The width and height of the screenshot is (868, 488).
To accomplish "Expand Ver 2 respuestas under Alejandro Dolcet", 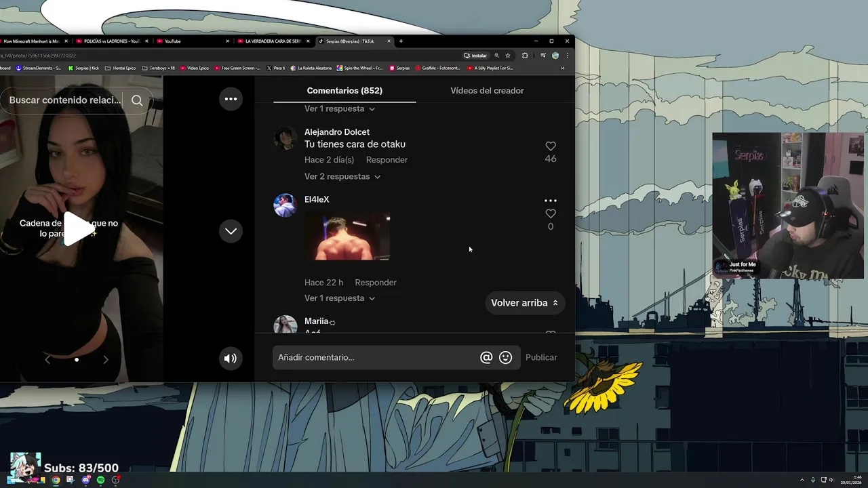I will point(342,177).
